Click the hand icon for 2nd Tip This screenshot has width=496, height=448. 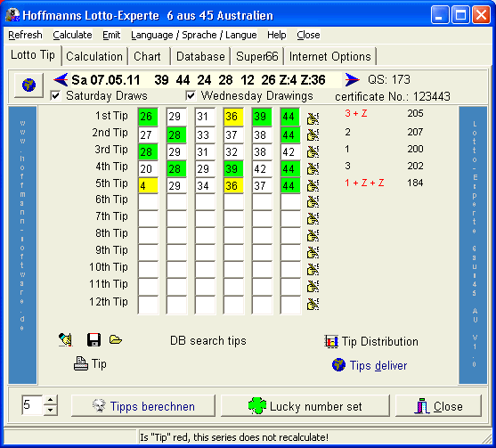tap(313, 135)
